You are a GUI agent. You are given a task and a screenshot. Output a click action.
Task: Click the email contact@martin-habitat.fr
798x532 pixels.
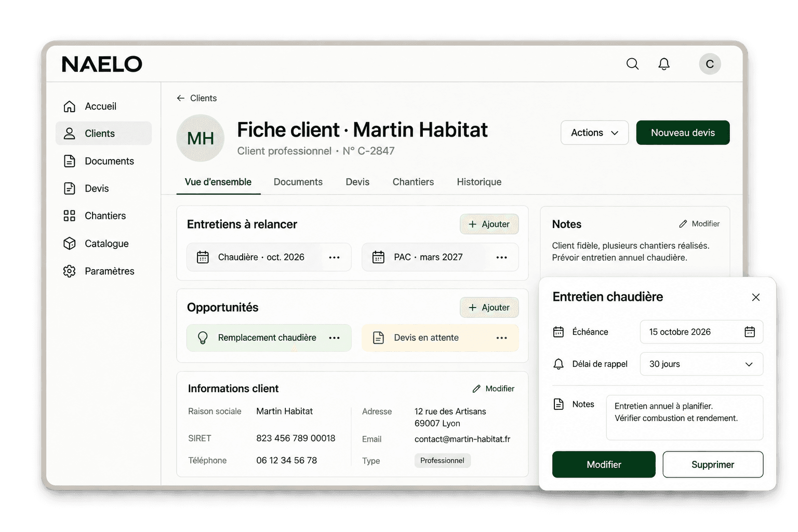[x=462, y=439]
